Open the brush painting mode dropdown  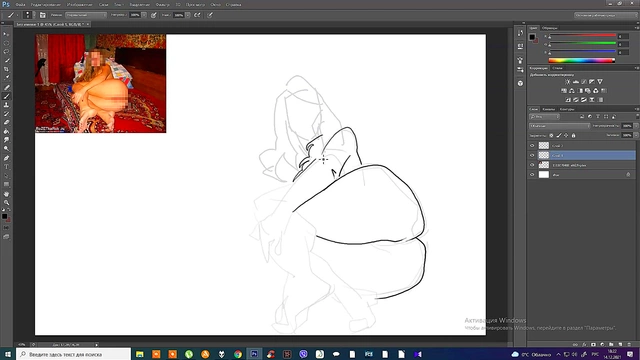coord(86,15)
